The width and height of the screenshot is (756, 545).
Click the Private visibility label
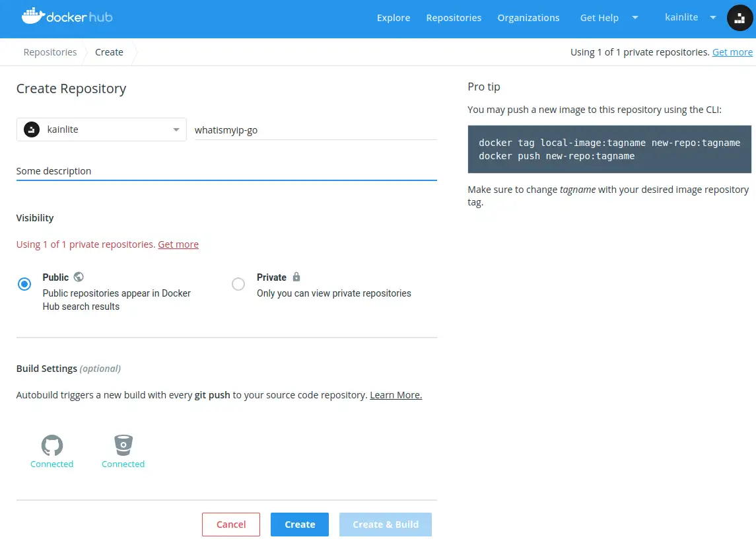point(271,277)
